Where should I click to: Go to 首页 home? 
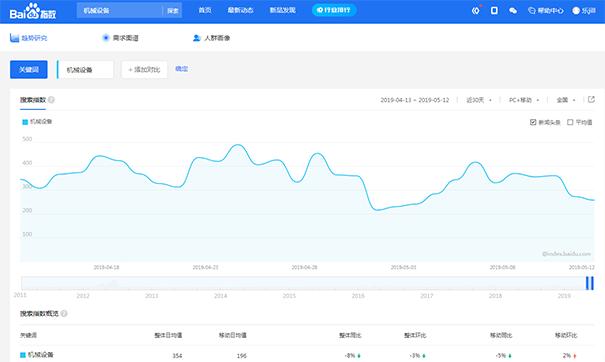click(205, 10)
